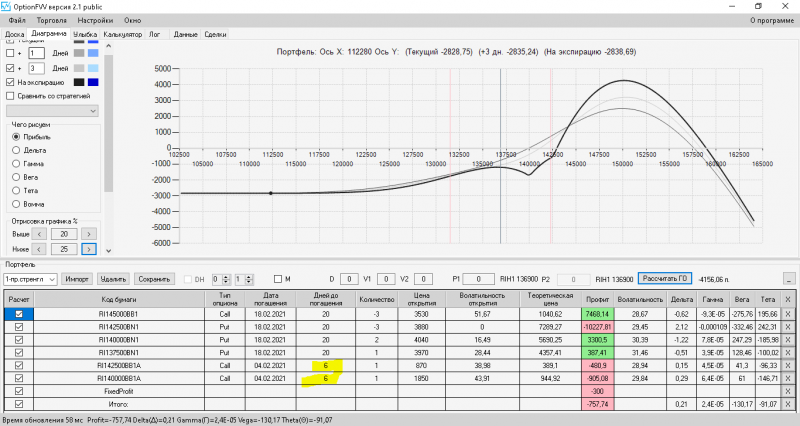800x426 pixels.
Task: Open the Окно menu
Action: pos(132,20)
